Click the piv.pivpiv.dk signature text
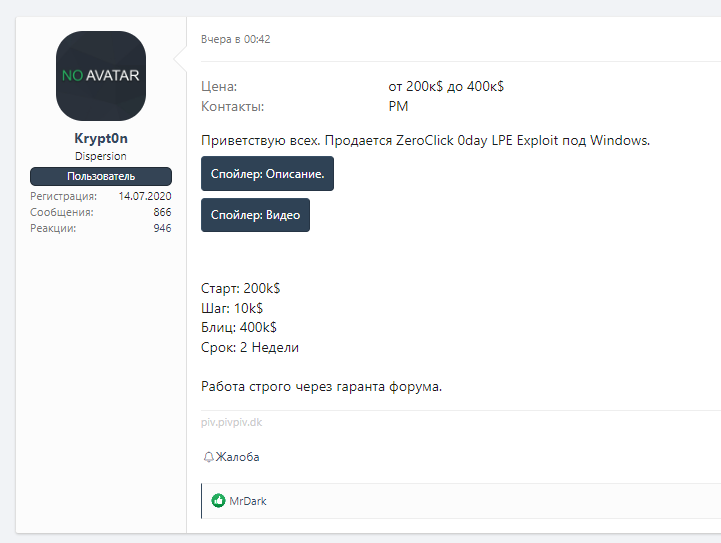The height and width of the screenshot is (543, 721). point(231,422)
